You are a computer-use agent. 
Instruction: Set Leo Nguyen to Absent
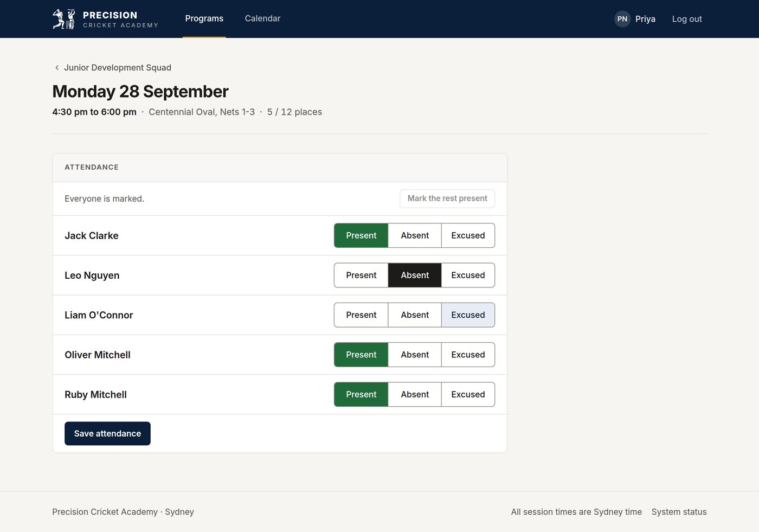click(x=415, y=275)
